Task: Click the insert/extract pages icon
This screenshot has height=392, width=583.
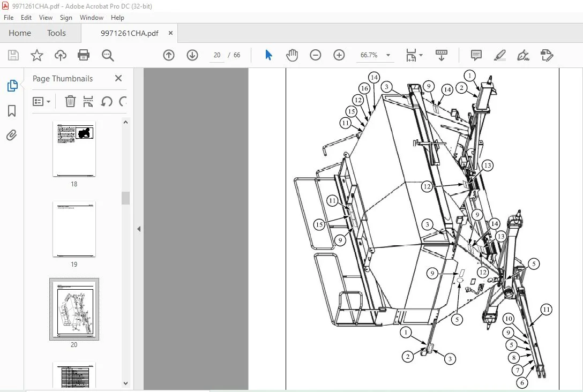Action: pyautogui.click(x=88, y=101)
